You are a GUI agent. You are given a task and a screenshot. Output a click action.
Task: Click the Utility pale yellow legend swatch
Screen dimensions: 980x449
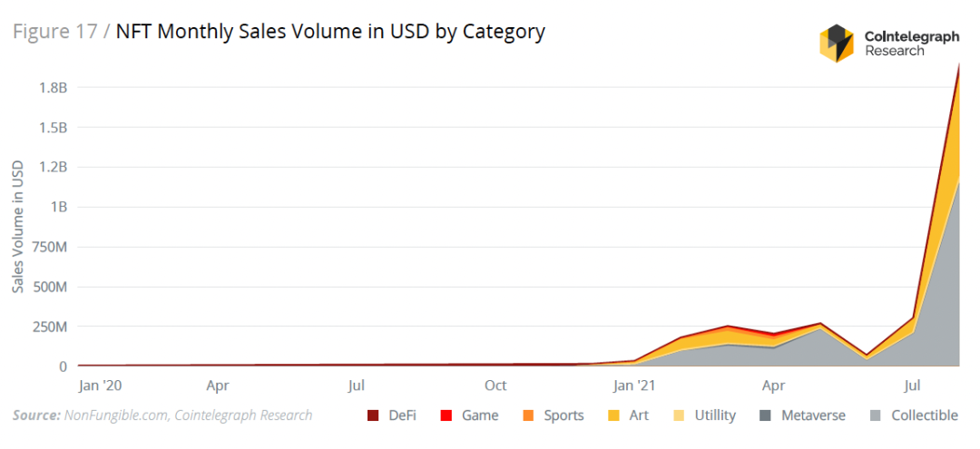coord(680,416)
